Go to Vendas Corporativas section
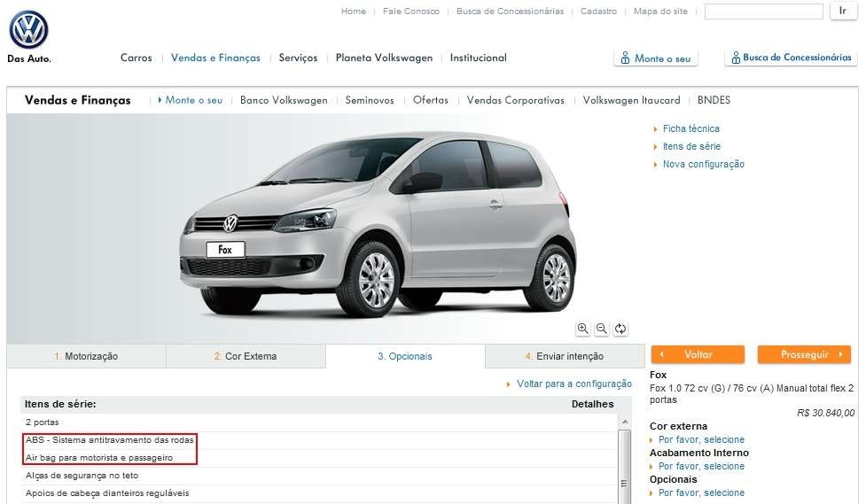866x504 pixels. [x=515, y=100]
